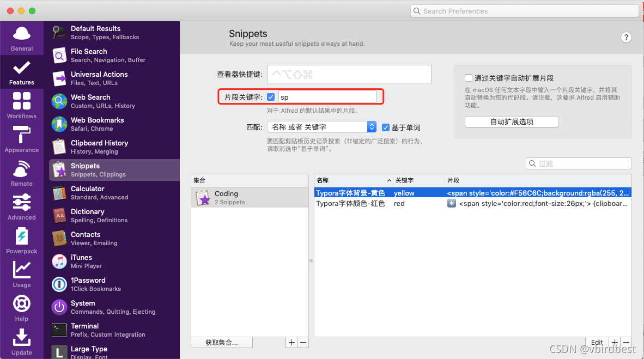The height and width of the screenshot is (359, 644).
Task: Click the Usage chart icon
Action: [x=21, y=270]
